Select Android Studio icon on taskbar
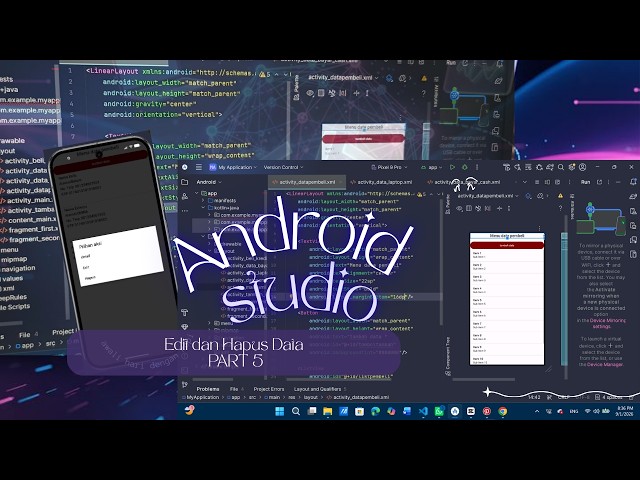Image resolution: width=640 pixels, height=480 pixels. tap(455, 411)
